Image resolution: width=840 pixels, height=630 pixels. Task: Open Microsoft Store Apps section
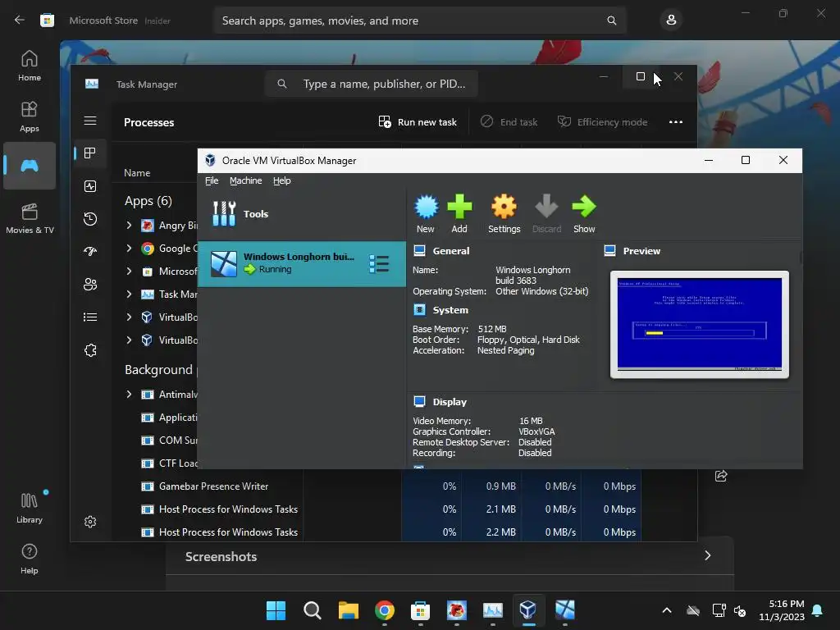click(30, 116)
